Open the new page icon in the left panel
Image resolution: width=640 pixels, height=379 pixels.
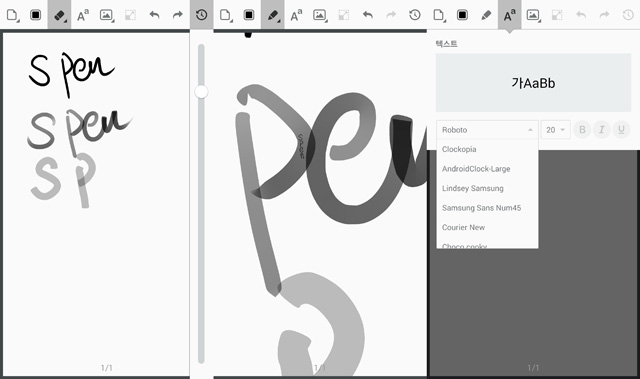tap(12, 15)
